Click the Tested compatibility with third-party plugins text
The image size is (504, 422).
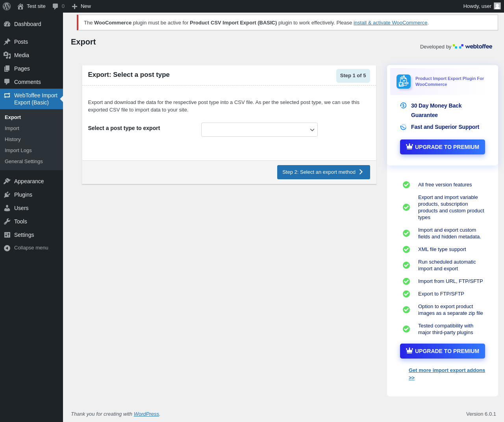[446, 329]
